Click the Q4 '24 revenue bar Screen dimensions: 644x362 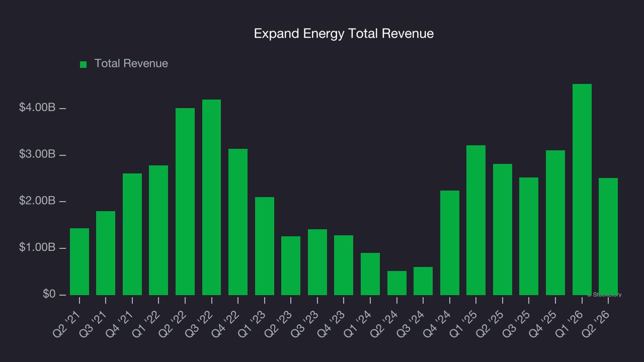pyautogui.click(x=450, y=243)
